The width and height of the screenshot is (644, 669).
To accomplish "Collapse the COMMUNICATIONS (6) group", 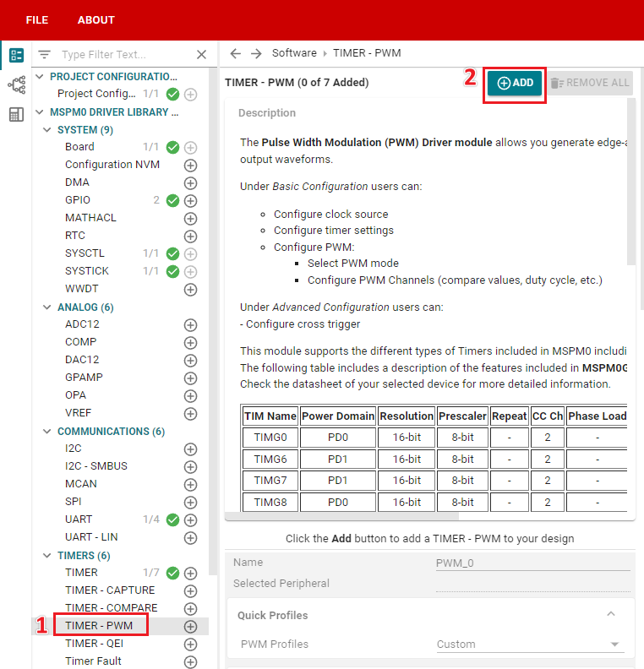I will (47, 432).
